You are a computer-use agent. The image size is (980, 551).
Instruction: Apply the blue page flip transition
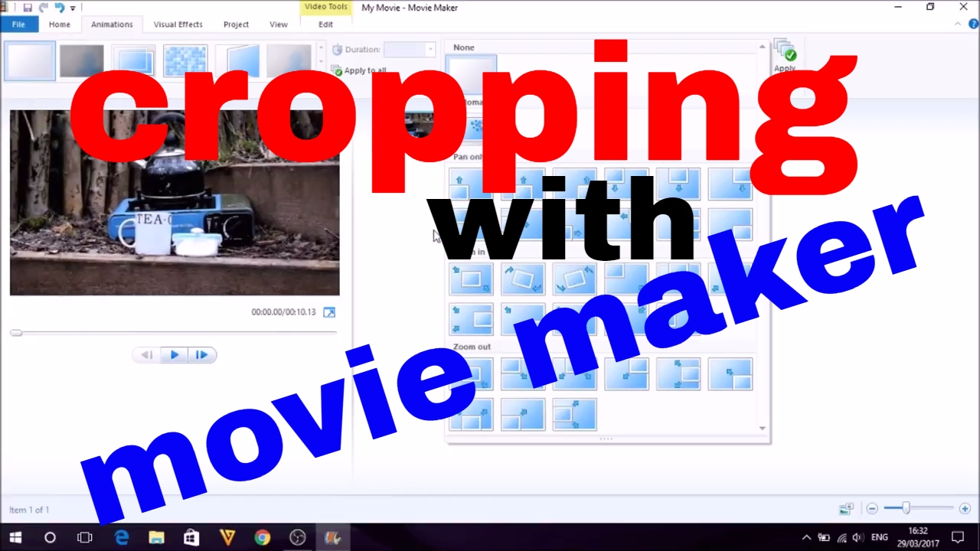[x=237, y=62]
